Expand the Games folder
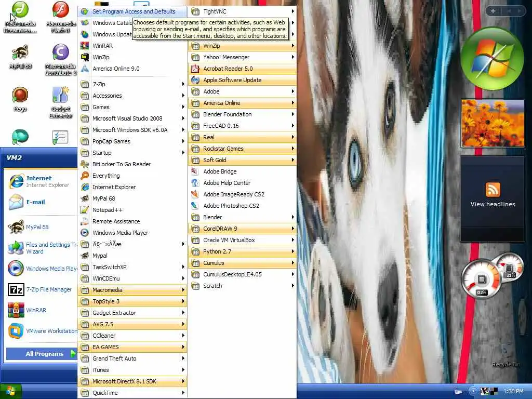This screenshot has width=532, height=399. coord(132,107)
